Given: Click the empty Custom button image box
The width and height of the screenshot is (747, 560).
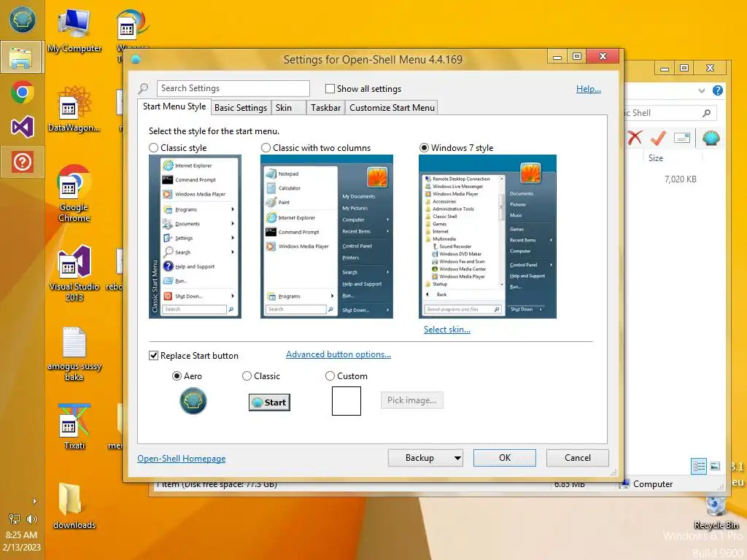Looking at the screenshot, I should click(x=347, y=401).
